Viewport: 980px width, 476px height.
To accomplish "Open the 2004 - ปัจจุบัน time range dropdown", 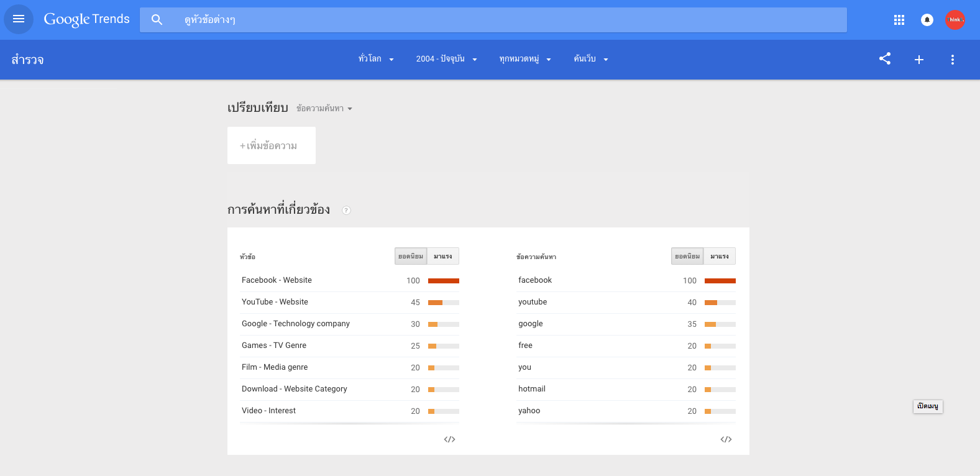I will [x=446, y=59].
